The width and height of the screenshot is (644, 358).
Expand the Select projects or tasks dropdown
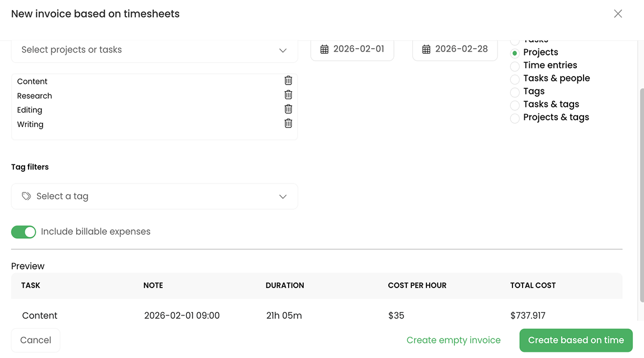click(154, 49)
